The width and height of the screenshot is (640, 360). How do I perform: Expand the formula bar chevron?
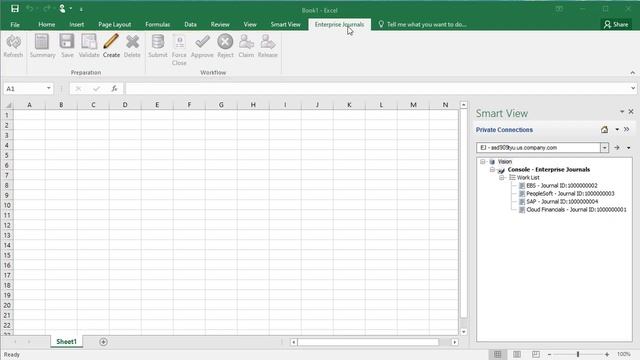click(633, 88)
